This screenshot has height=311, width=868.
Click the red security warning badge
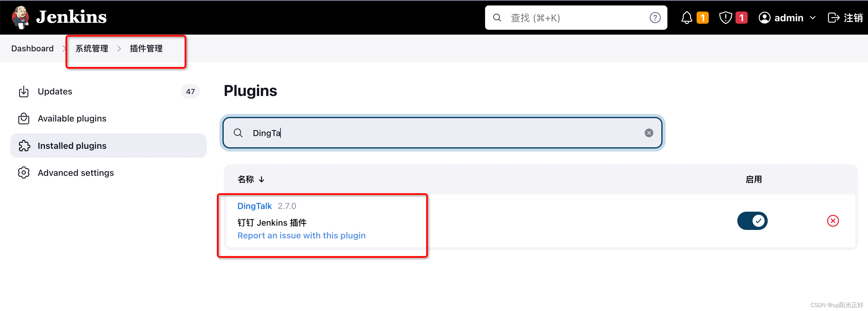click(x=741, y=18)
